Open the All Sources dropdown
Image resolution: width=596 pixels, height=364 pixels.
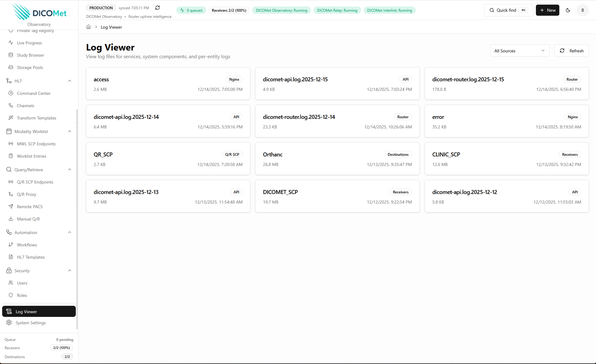520,51
